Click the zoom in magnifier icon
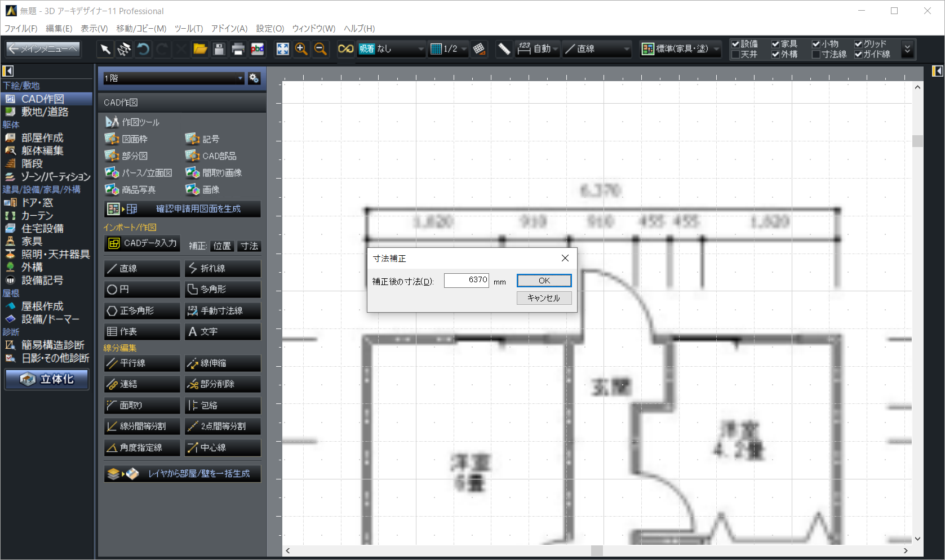Image resolution: width=945 pixels, height=560 pixels. click(301, 50)
